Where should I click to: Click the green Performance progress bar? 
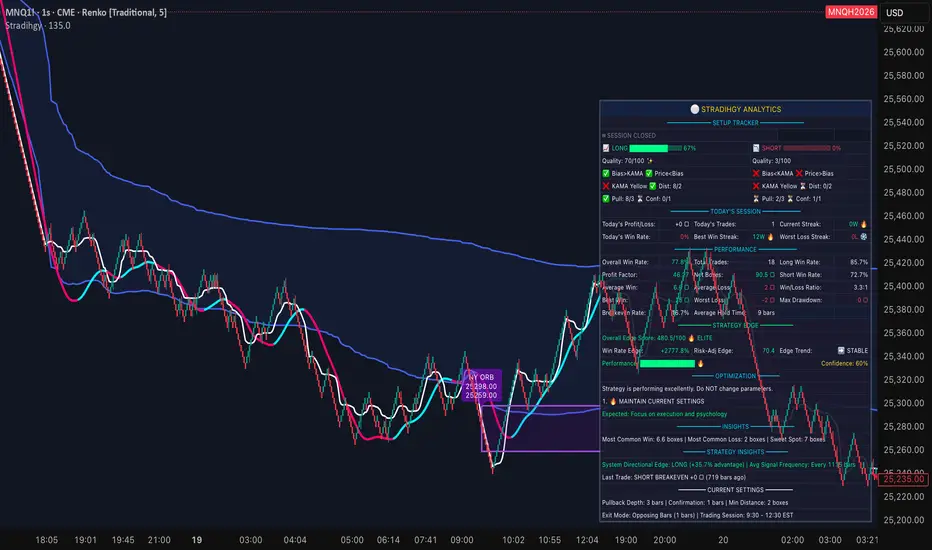tap(667, 363)
